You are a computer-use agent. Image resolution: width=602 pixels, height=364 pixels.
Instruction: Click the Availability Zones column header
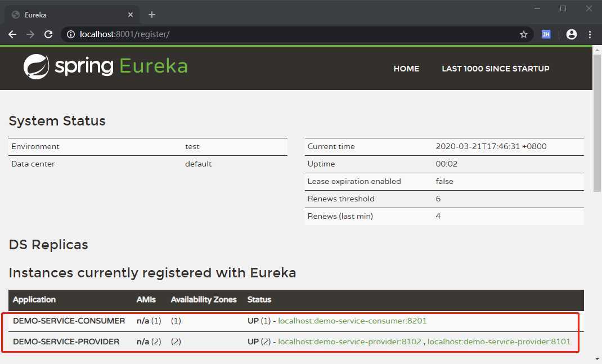204,299
